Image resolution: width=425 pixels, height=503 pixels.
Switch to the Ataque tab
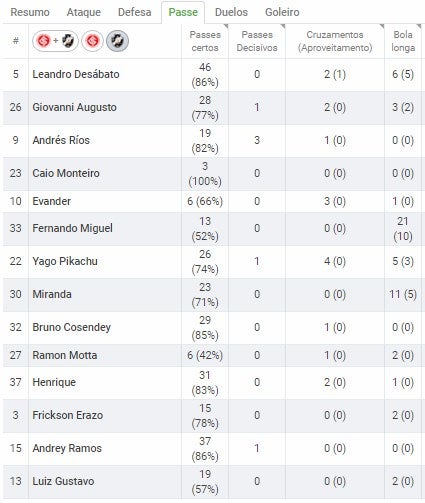pyautogui.click(x=84, y=12)
